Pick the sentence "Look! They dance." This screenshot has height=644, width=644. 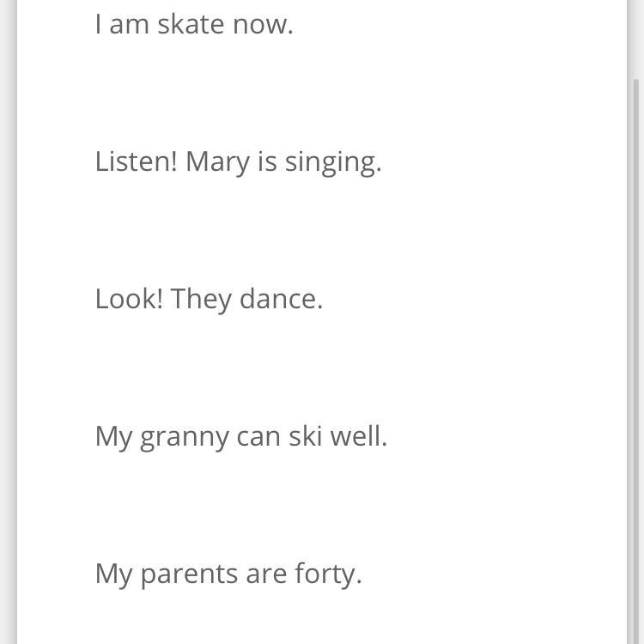(209, 299)
